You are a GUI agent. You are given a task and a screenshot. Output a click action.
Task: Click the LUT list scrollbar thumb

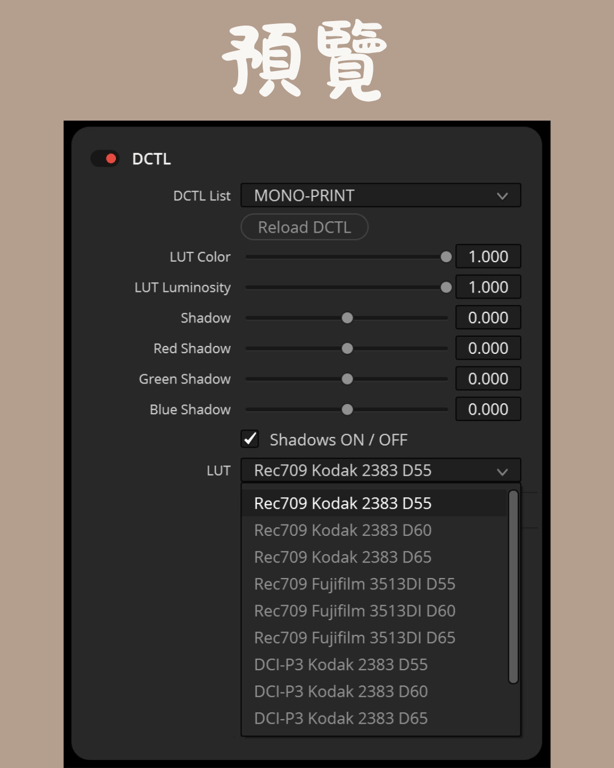[513, 587]
